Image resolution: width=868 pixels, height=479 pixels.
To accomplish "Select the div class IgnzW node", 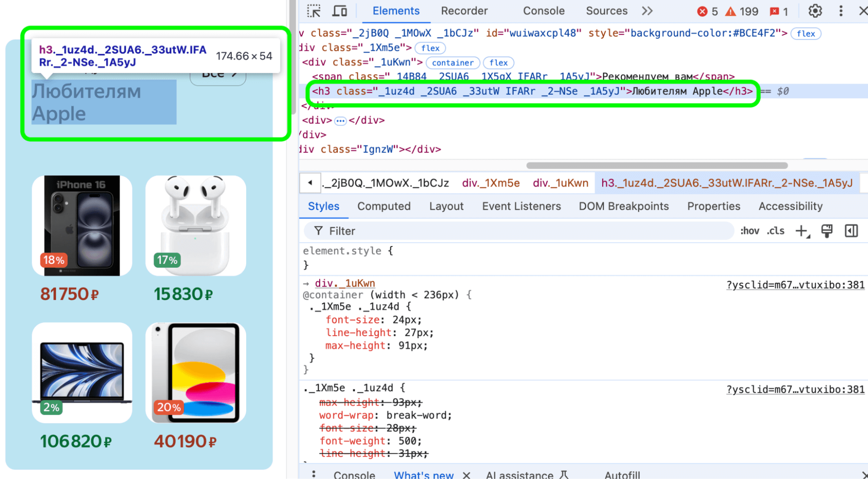I will pyautogui.click(x=370, y=149).
